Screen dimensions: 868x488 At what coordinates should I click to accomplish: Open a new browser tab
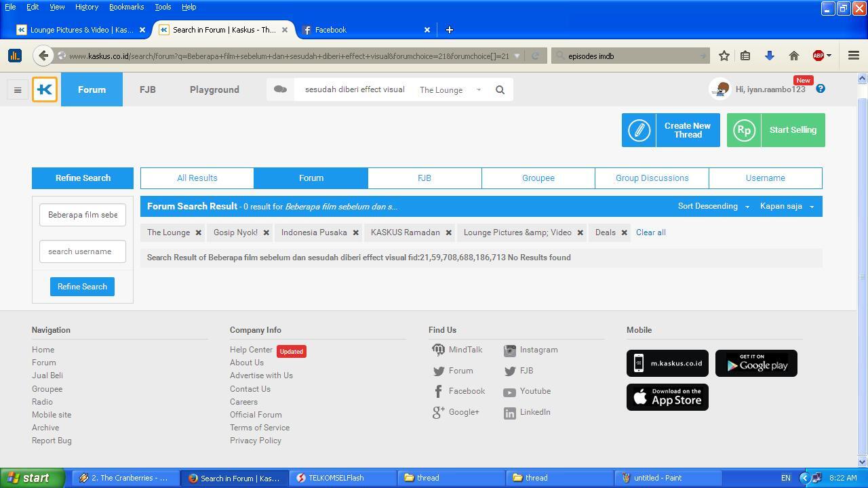coord(449,30)
